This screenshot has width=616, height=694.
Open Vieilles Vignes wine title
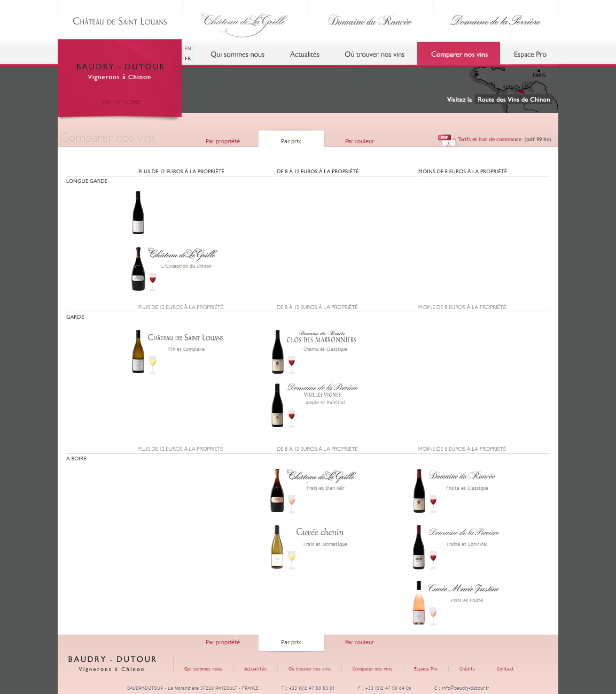(x=322, y=390)
